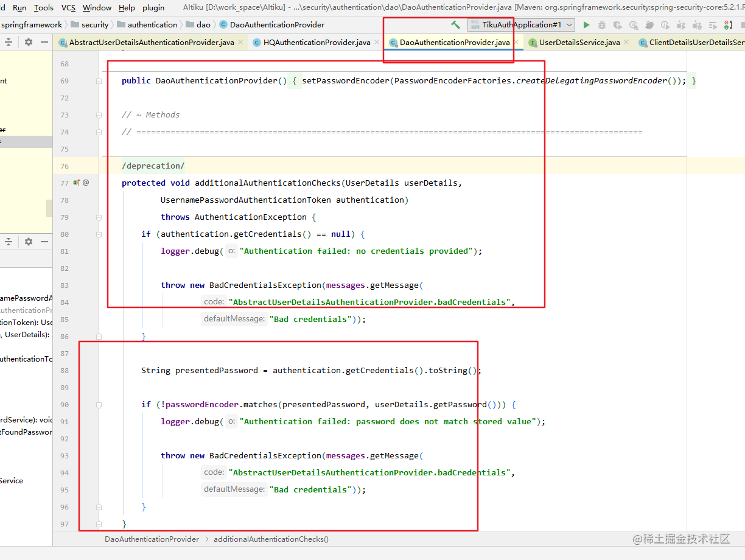745x560 pixels.
Task: Run the TikuAuthApplication configuration
Action: 586,25
